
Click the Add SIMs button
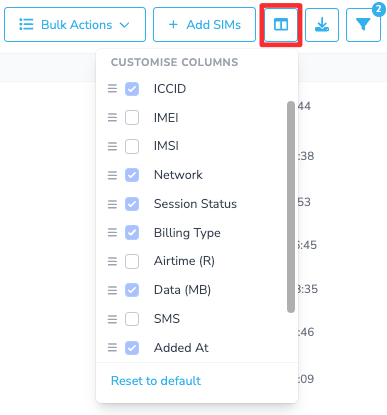(204, 25)
